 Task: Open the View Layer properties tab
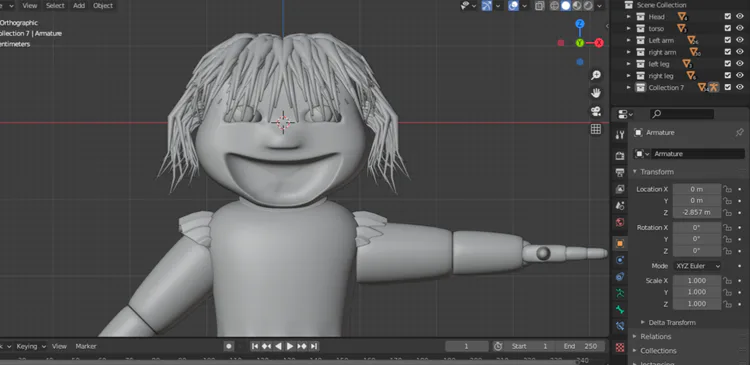tap(620, 189)
